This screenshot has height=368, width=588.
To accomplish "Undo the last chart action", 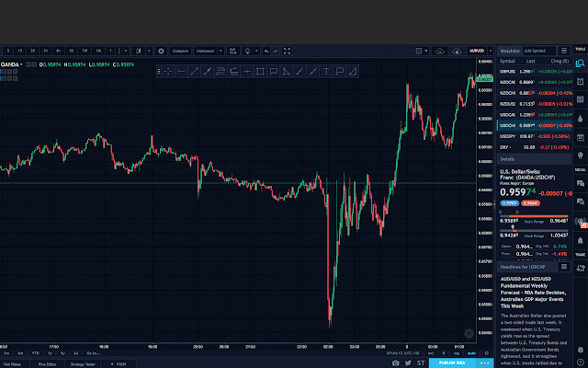I will (x=266, y=52).
